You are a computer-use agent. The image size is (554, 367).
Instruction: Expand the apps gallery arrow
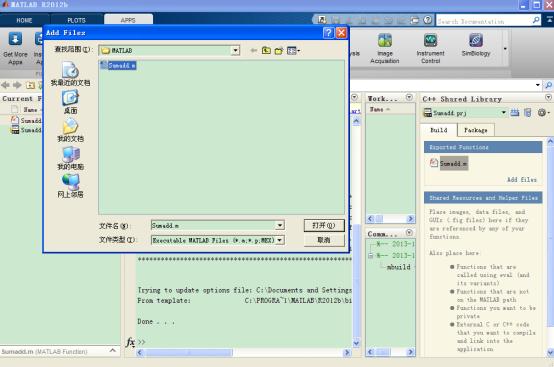(505, 48)
